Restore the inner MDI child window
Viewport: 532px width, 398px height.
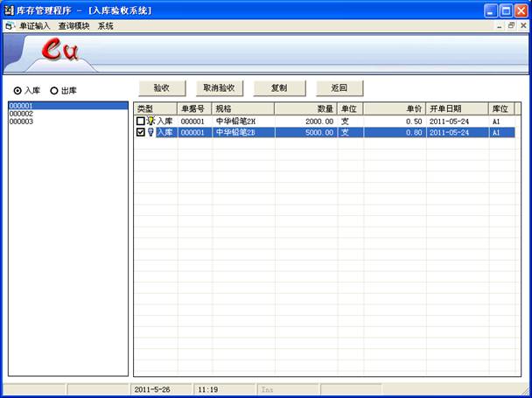pos(512,26)
